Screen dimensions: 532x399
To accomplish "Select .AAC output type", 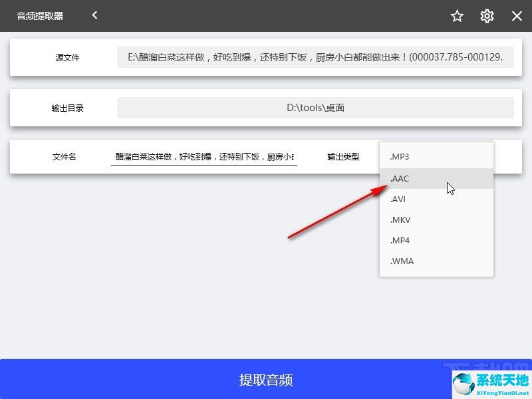I will click(x=436, y=178).
